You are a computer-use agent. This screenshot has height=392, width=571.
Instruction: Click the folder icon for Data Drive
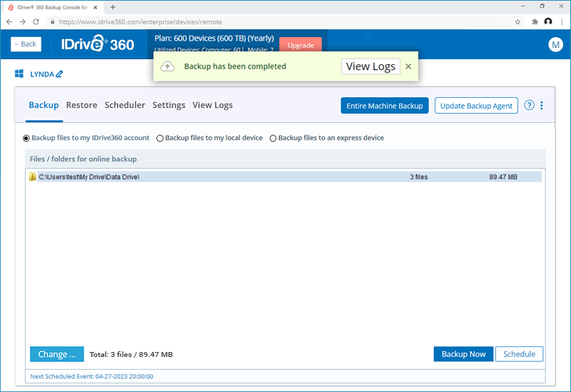point(32,176)
